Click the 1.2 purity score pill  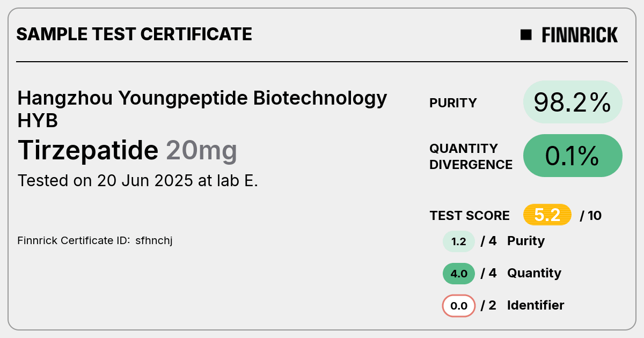point(459,241)
